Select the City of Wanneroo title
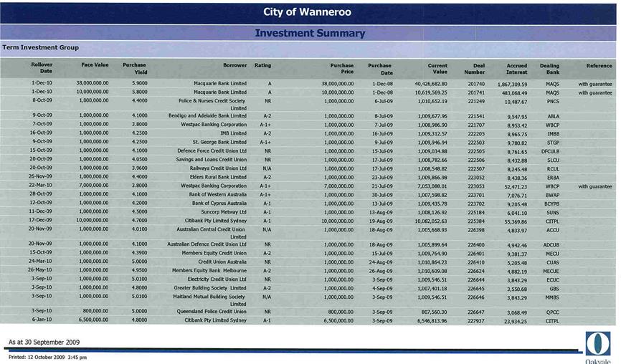Image resolution: width=621 pixels, height=364 pixels. tap(308, 12)
